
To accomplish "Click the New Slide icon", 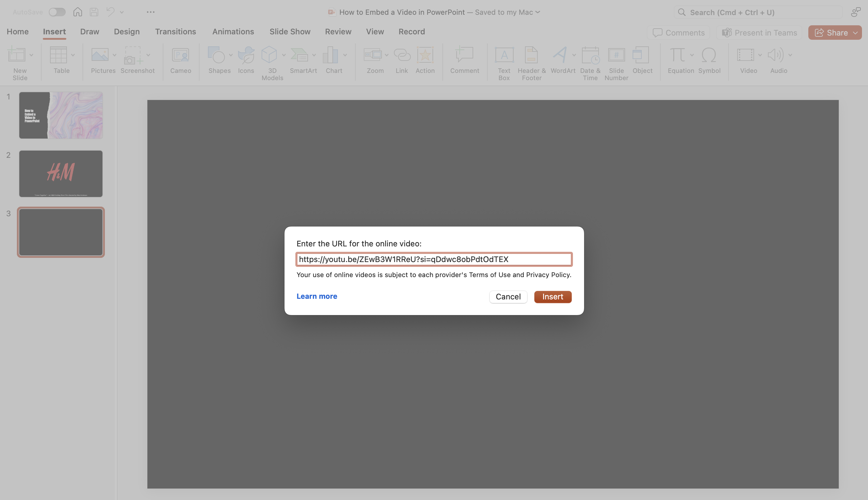I will tap(17, 55).
